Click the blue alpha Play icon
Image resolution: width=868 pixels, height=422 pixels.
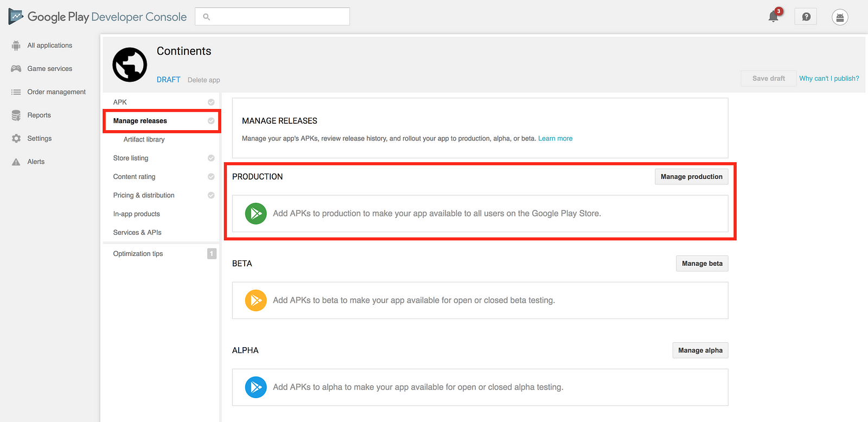[256, 387]
